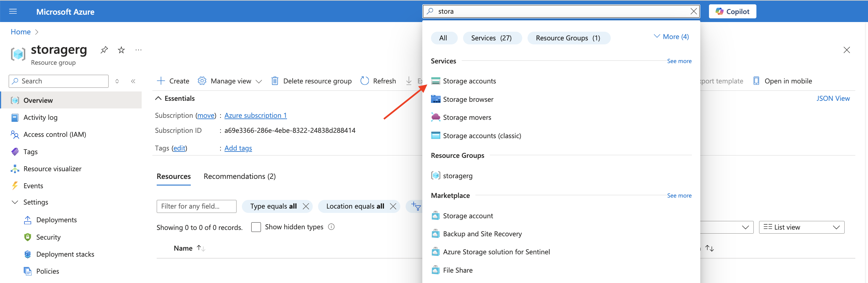Open JSON View link
This screenshot has height=283, width=868.
pyautogui.click(x=833, y=98)
